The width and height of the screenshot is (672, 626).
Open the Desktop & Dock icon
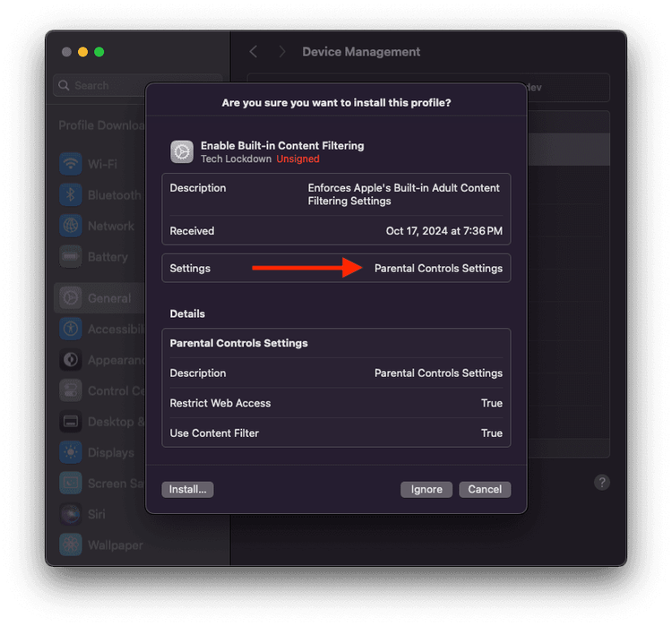tap(71, 422)
